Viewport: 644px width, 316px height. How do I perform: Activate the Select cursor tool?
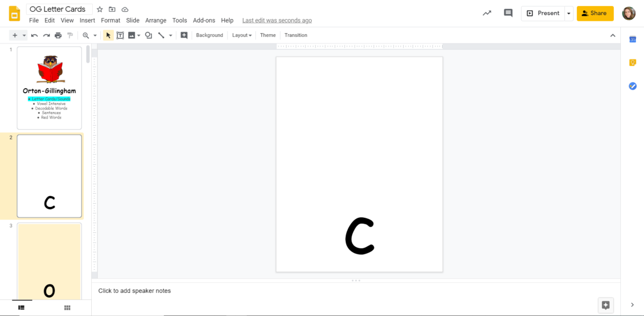pos(108,35)
